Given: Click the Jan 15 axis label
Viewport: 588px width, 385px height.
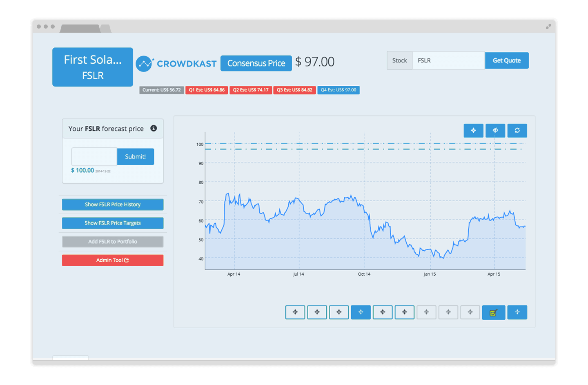Looking at the screenshot, I should [430, 274].
